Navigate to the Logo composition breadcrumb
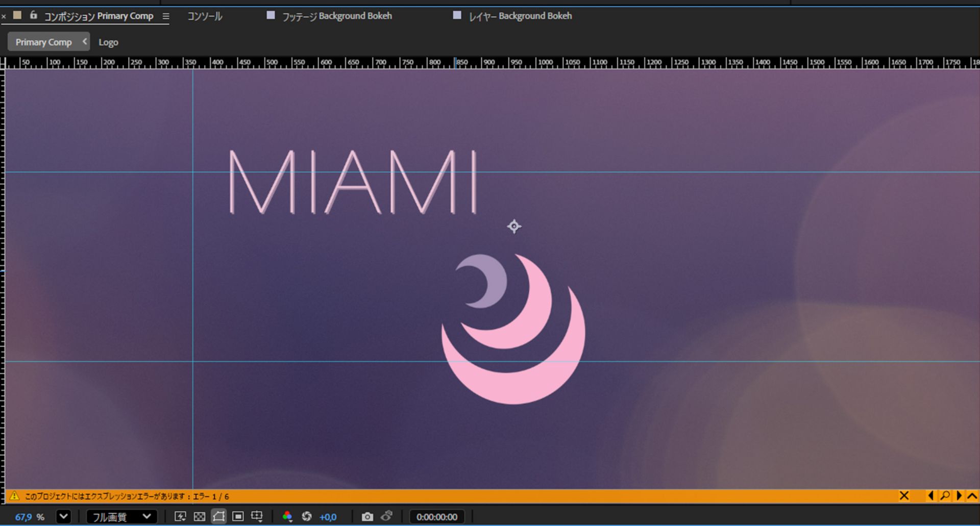Image resolution: width=980 pixels, height=526 pixels. click(108, 42)
